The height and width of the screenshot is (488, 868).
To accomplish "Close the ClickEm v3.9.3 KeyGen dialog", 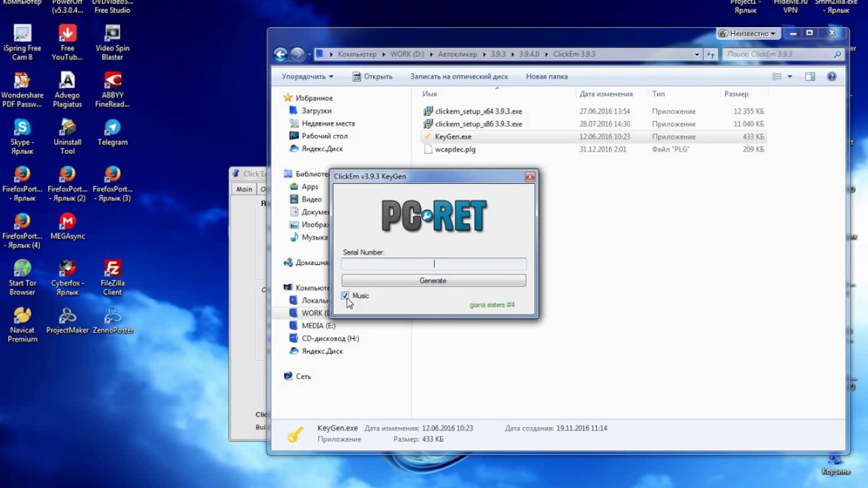I will coord(530,177).
